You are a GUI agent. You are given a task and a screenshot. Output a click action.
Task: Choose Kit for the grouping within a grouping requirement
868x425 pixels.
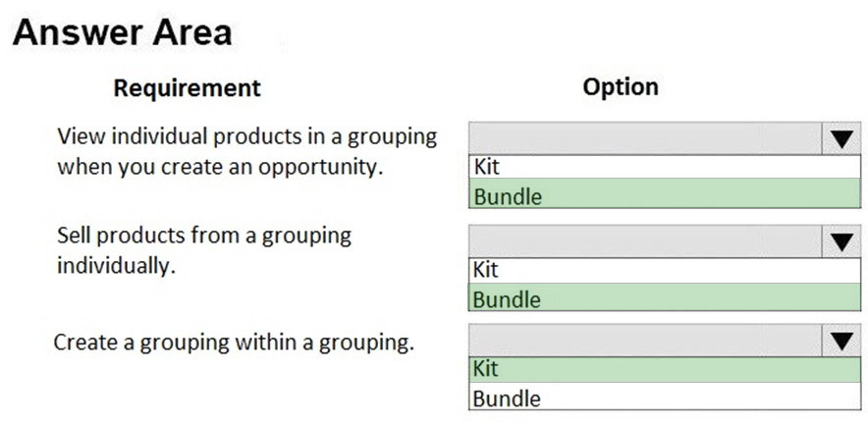tap(664, 369)
